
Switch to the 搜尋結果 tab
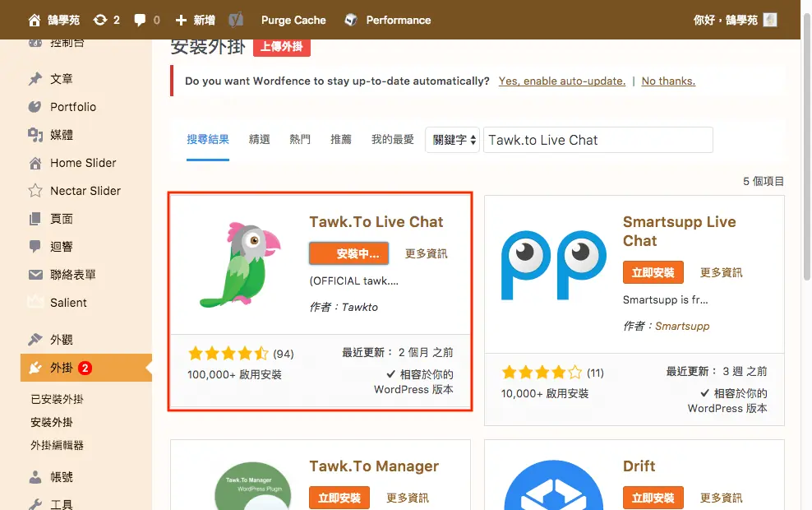pyautogui.click(x=208, y=139)
